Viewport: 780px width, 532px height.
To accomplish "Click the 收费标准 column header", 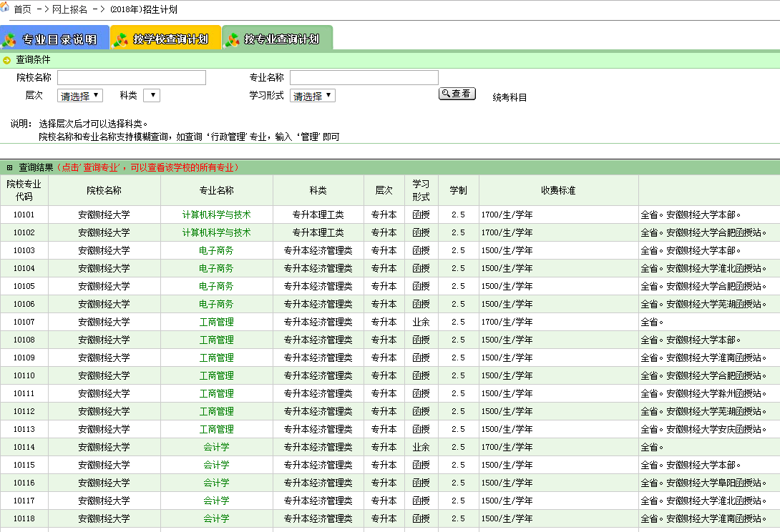I will (x=558, y=190).
